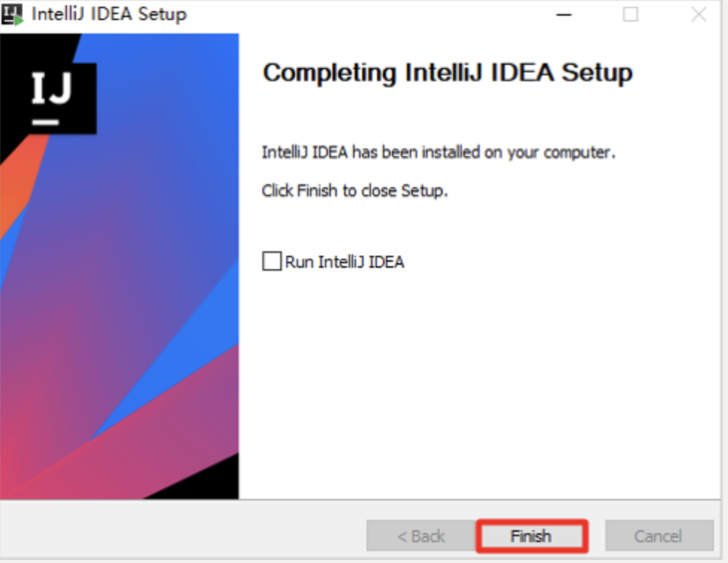Click the "Click Finish to close Setup." text
This screenshot has width=728, height=563.
tap(355, 190)
